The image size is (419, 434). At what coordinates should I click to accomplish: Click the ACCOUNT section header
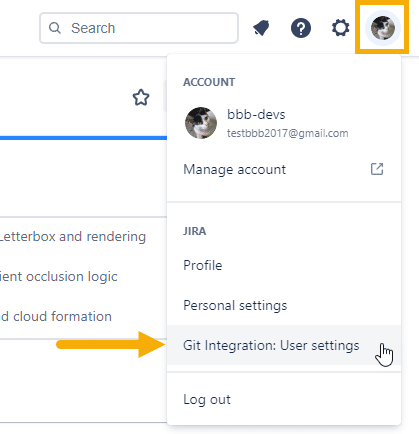tap(209, 82)
